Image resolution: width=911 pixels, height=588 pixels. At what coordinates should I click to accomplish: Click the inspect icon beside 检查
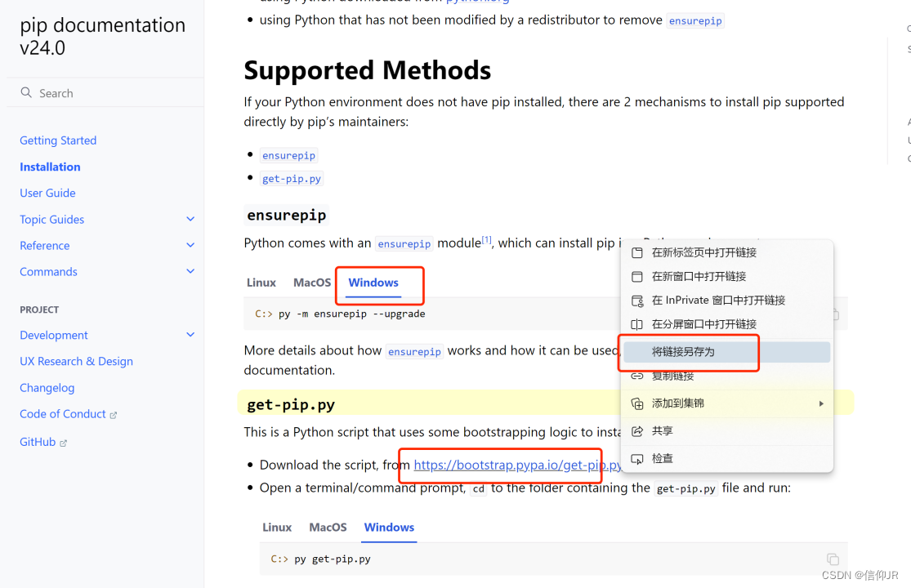[637, 459]
